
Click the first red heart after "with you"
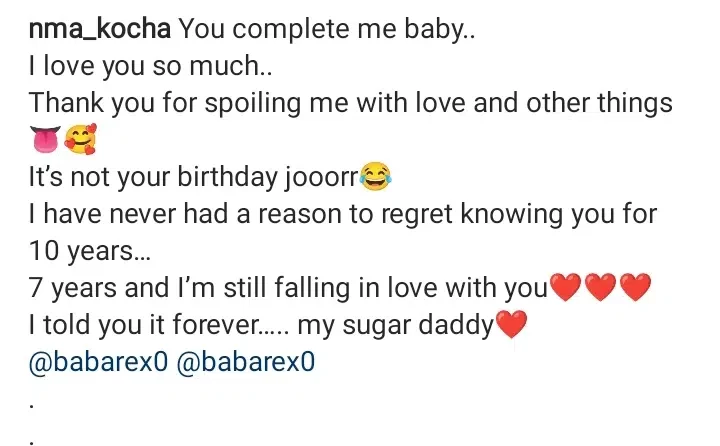[x=565, y=289]
